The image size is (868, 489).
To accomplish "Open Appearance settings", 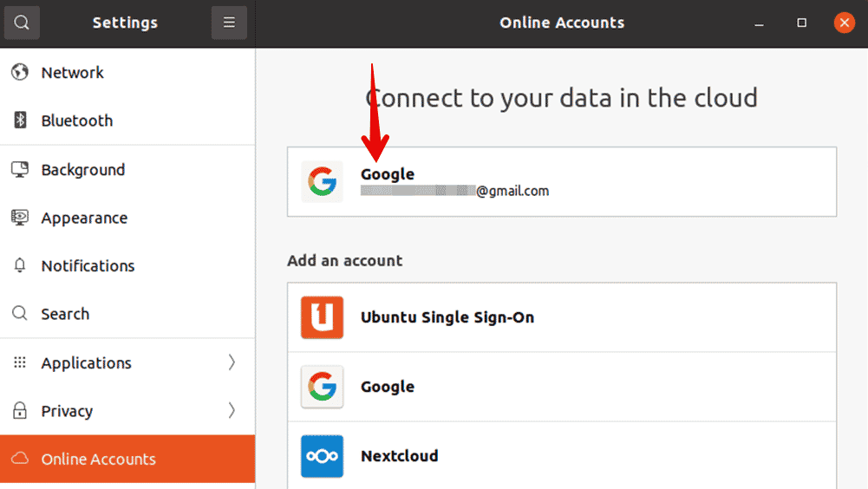I will (x=127, y=218).
